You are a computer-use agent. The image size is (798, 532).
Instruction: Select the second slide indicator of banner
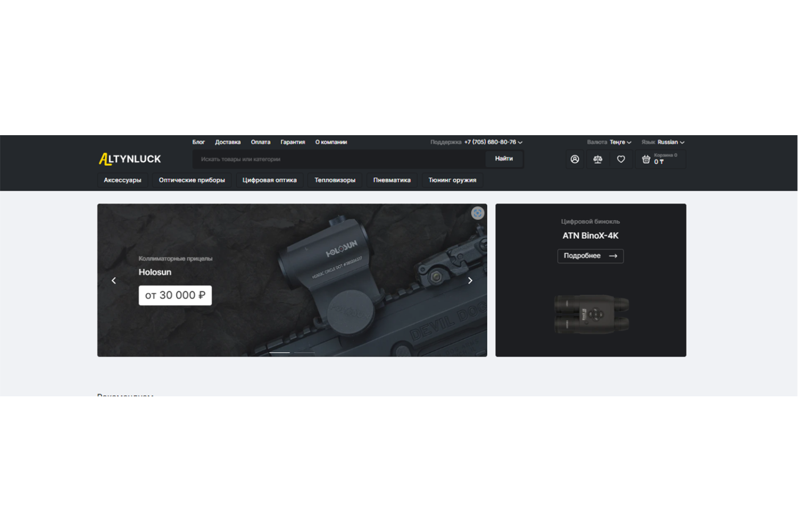pyautogui.click(x=304, y=352)
